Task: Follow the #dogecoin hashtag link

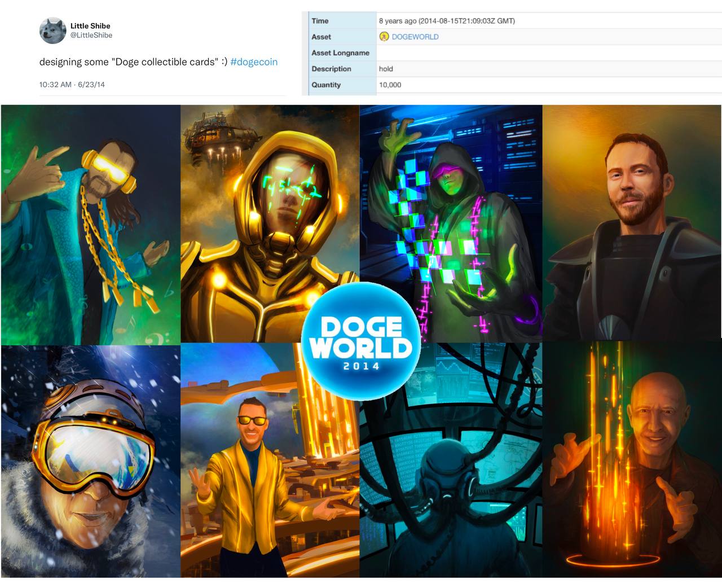Action: pyautogui.click(x=254, y=62)
